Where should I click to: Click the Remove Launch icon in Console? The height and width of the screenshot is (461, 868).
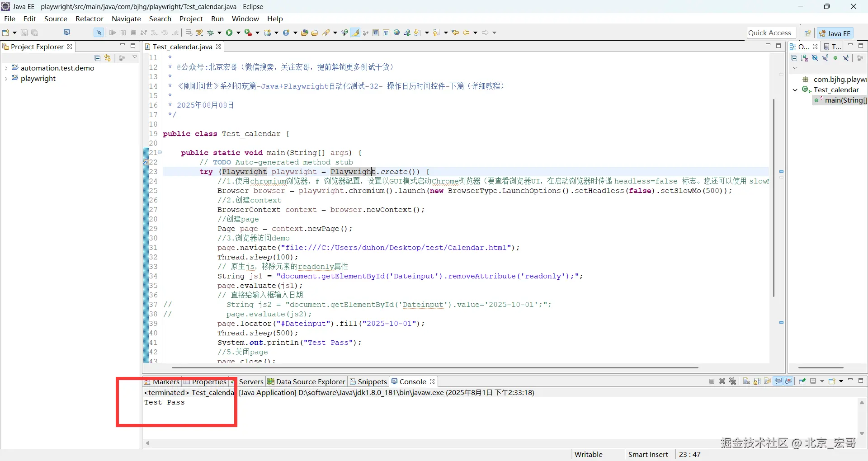coord(722,381)
